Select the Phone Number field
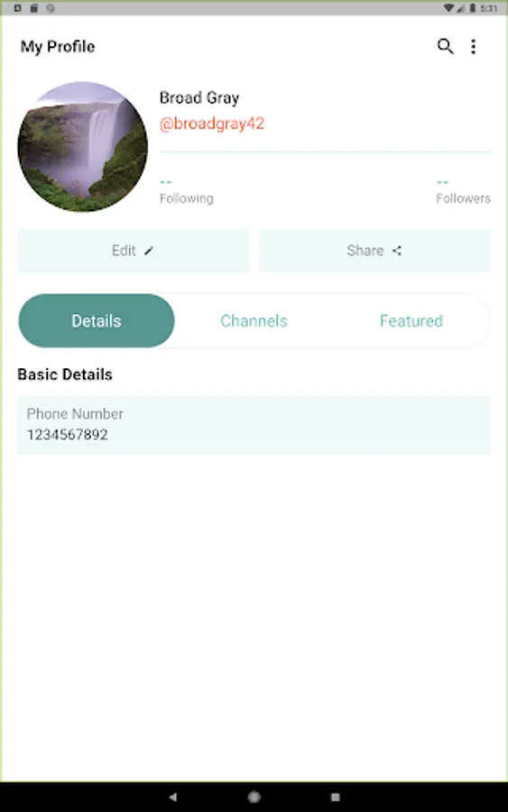Image resolution: width=508 pixels, height=812 pixels. 254,425
